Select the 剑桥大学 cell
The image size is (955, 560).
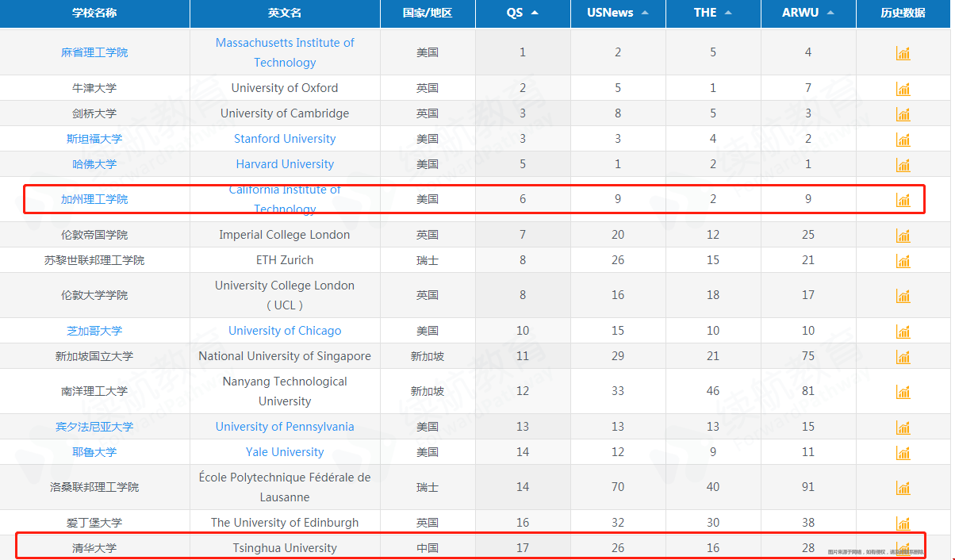(94, 113)
